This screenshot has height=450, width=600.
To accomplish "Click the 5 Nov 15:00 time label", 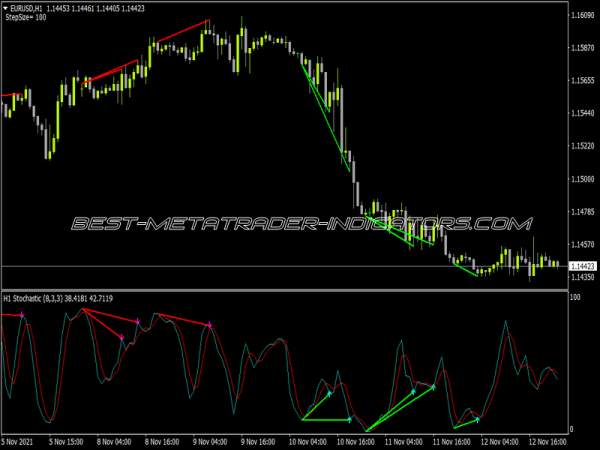I will pos(66,442).
